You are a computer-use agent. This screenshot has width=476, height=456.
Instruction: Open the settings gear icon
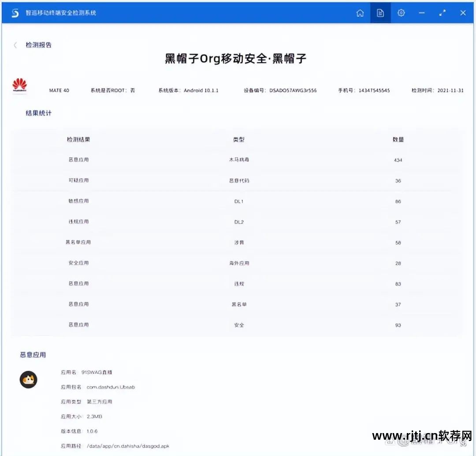click(x=401, y=13)
